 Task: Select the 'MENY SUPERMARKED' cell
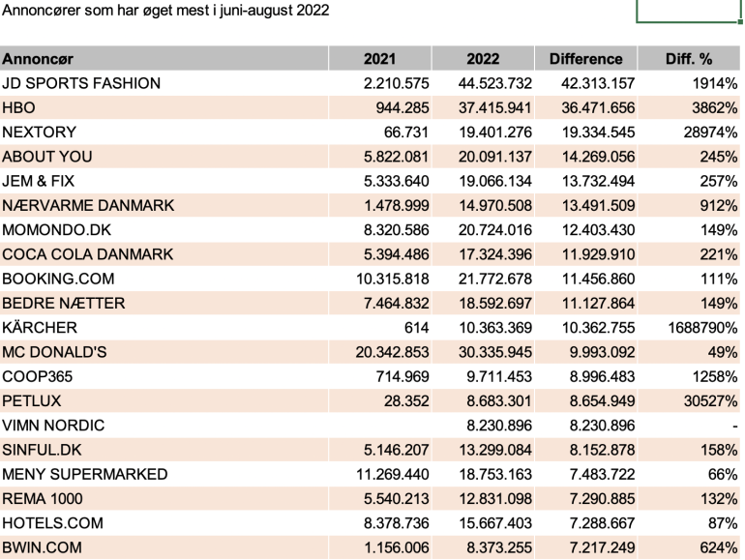[x=164, y=474]
